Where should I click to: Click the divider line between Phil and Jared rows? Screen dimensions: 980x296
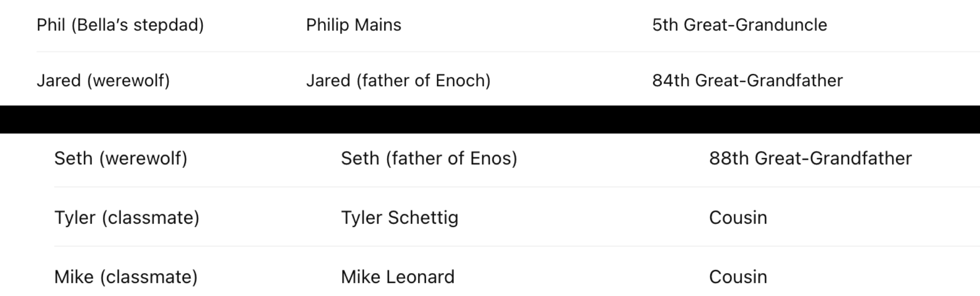[x=490, y=52]
